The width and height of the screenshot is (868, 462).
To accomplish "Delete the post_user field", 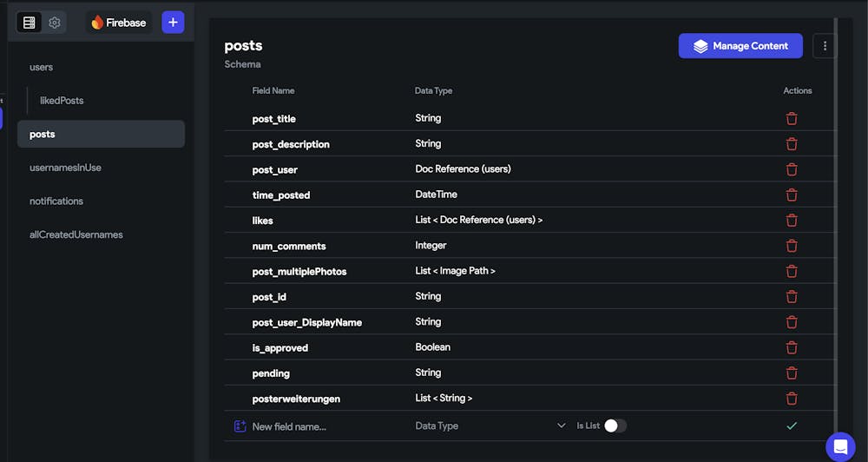I will (x=792, y=169).
